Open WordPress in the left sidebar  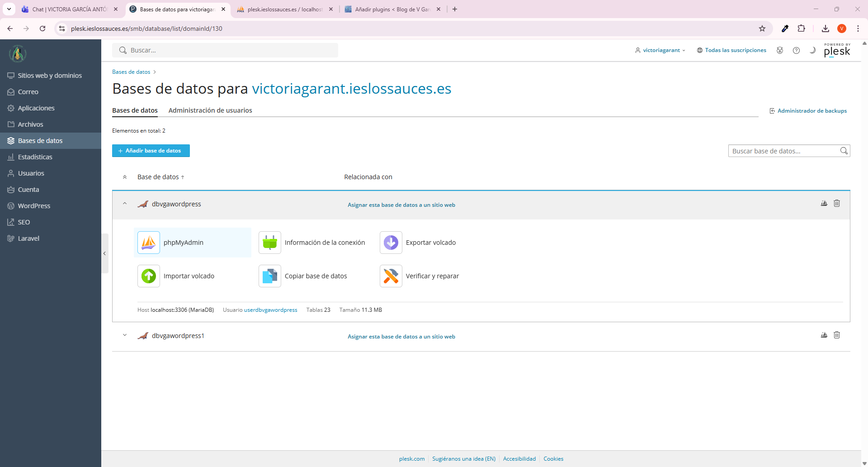pos(34,206)
